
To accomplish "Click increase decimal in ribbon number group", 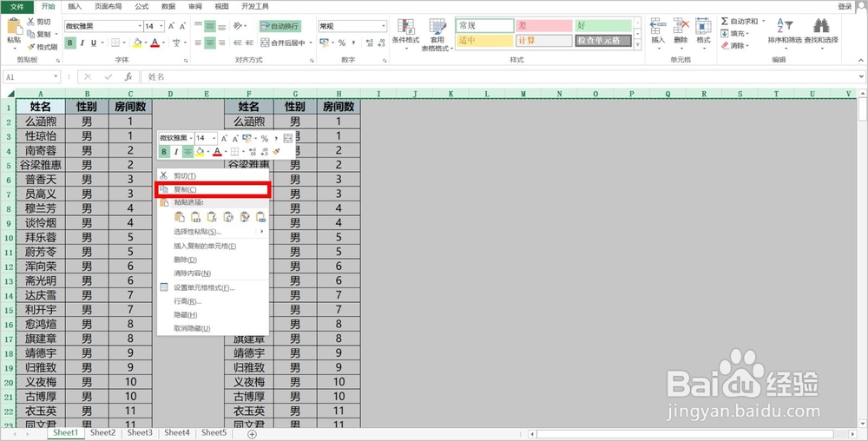I will pyautogui.click(x=369, y=43).
